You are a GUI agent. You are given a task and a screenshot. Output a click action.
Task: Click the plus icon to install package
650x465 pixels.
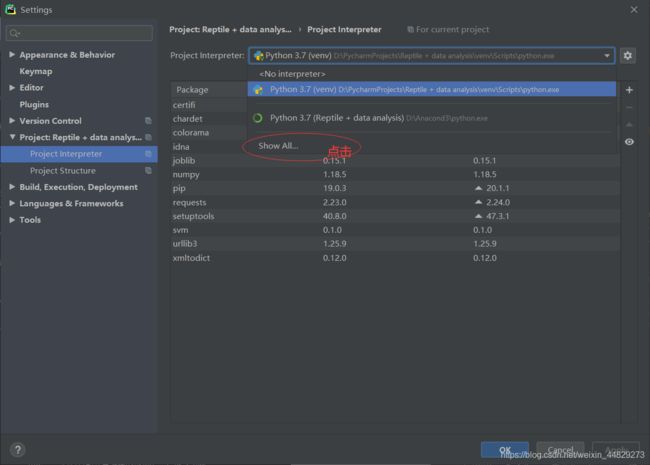click(629, 90)
